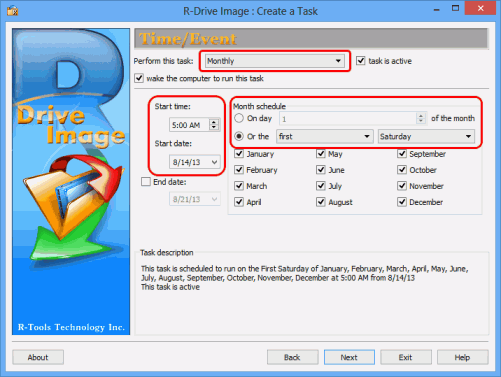Click the R-Drive Image title bar icon

pyautogui.click(x=13, y=10)
